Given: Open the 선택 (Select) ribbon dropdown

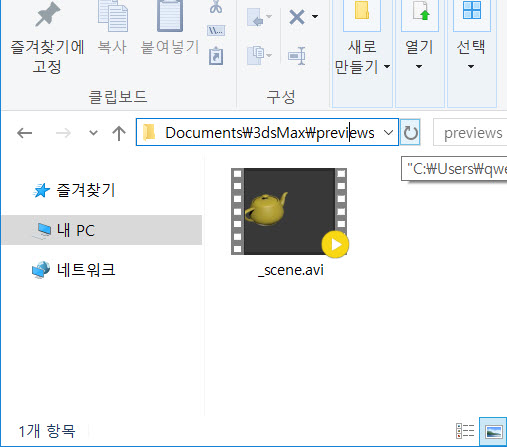Looking at the screenshot, I should coord(471,53).
